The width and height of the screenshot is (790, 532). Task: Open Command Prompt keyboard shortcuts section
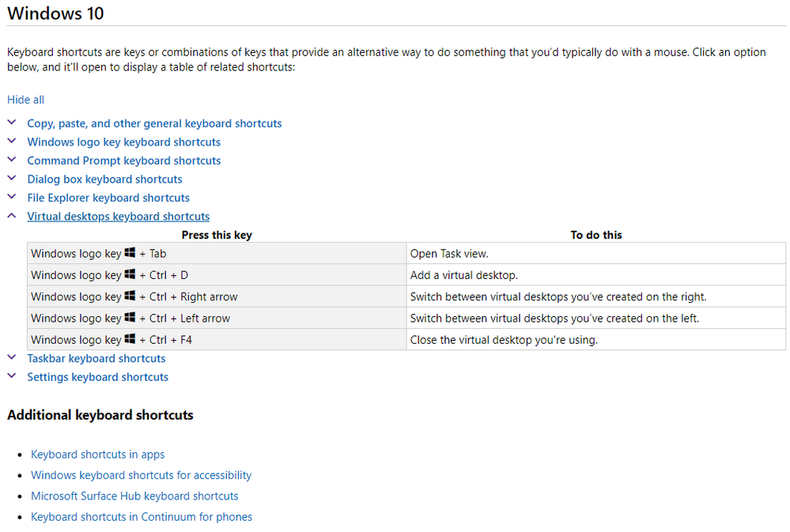click(x=124, y=160)
